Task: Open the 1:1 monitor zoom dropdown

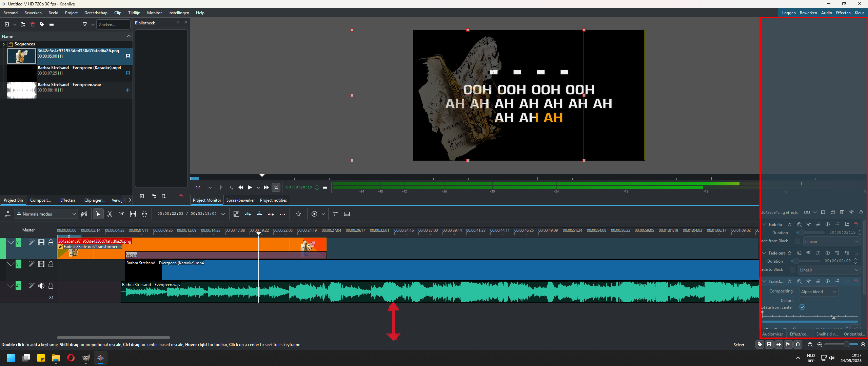Action: click(204, 187)
